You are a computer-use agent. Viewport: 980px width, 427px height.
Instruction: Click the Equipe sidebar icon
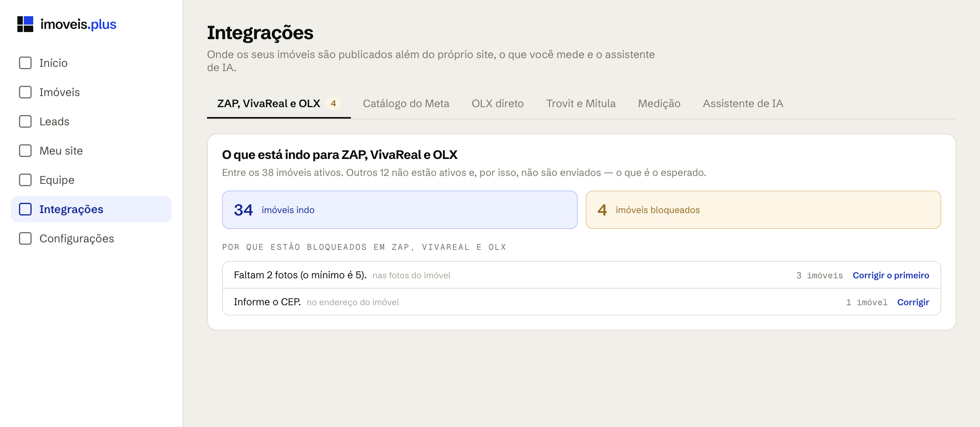point(25,180)
